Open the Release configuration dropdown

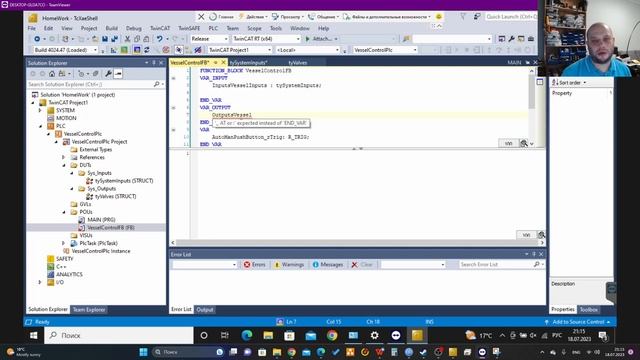click(209, 39)
